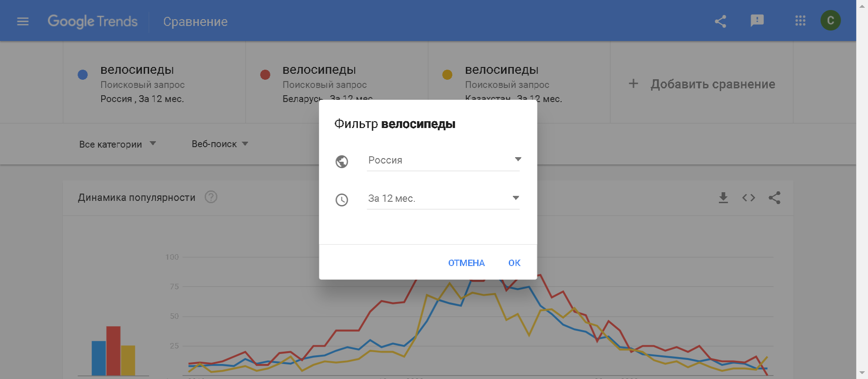This screenshot has height=379, width=868.
Task: Click the ОТМЕНА button
Action: 466,263
